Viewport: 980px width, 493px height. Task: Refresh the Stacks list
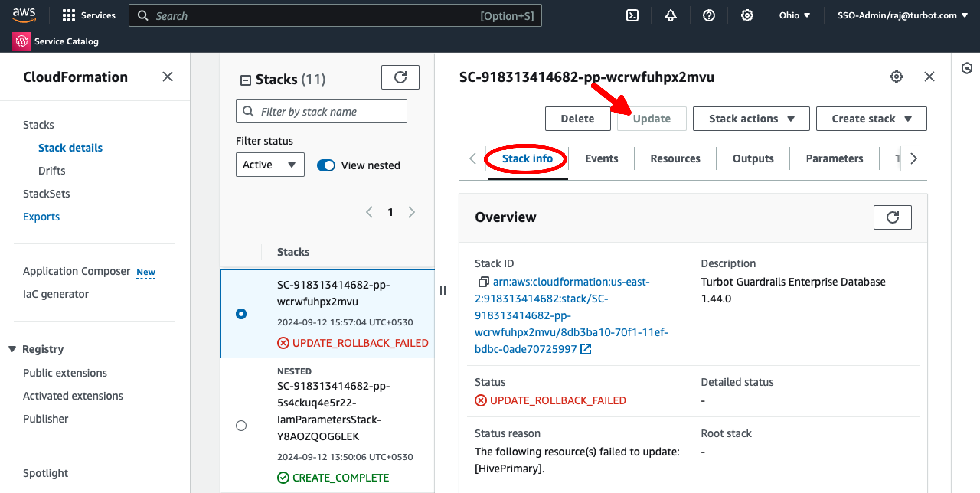[x=400, y=77]
